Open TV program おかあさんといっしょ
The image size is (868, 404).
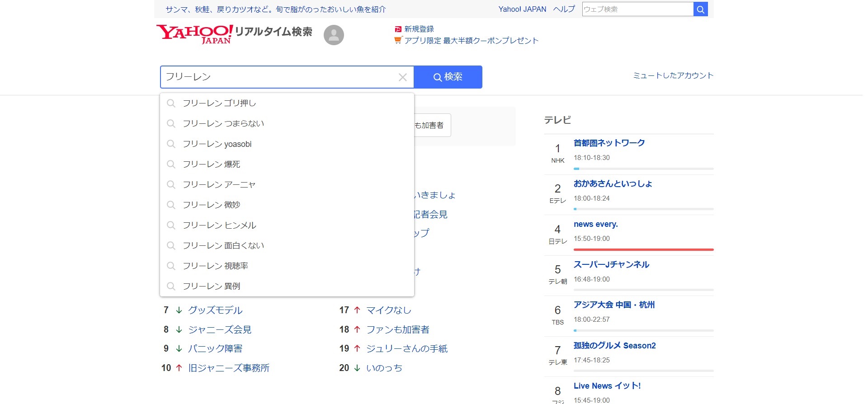613,184
